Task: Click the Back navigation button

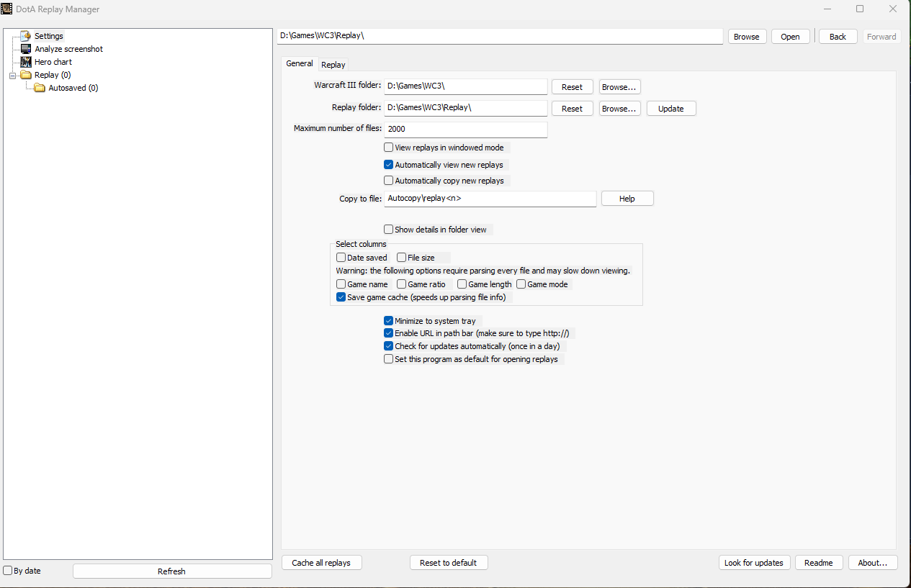Action: pyautogui.click(x=838, y=37)
